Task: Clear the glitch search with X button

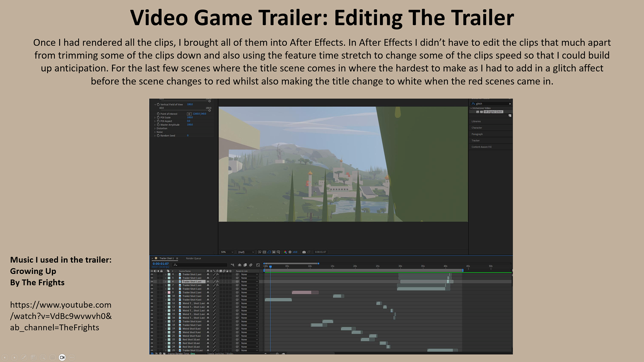Action: click(510, 104)
